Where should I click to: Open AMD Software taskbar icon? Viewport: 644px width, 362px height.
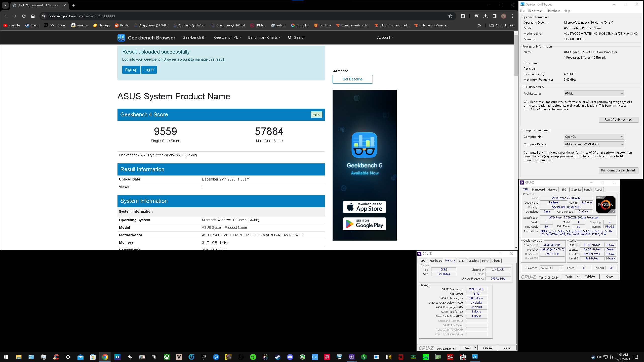coord(327,357)
